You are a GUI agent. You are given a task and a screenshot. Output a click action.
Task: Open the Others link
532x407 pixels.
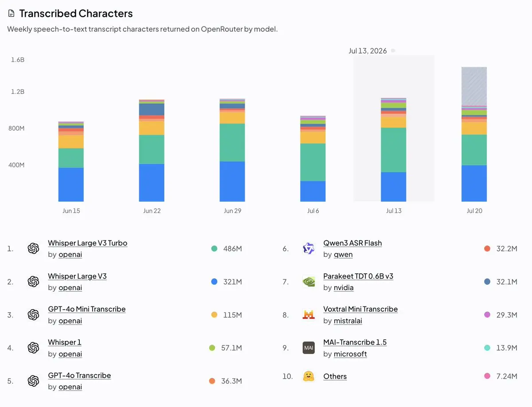335,376
